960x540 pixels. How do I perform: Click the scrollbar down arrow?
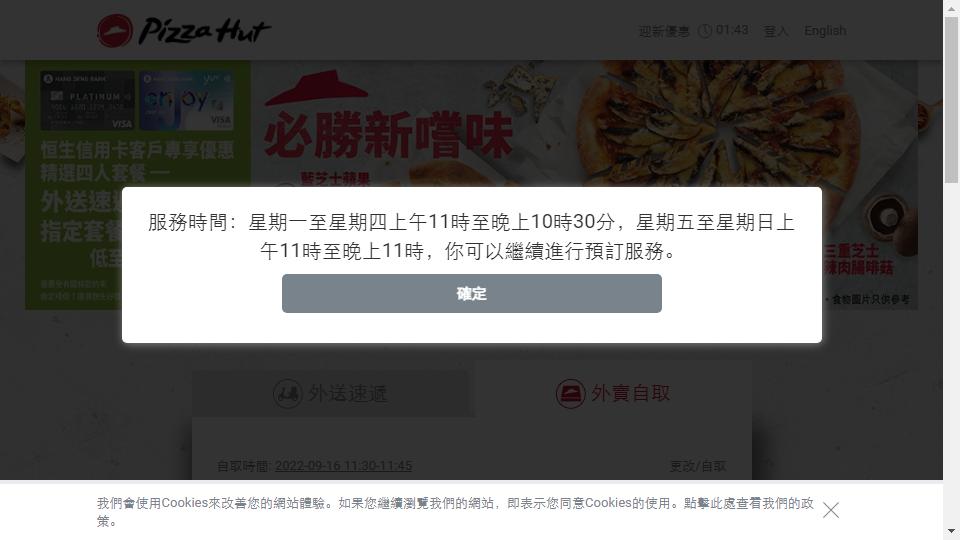coord(951,531)
